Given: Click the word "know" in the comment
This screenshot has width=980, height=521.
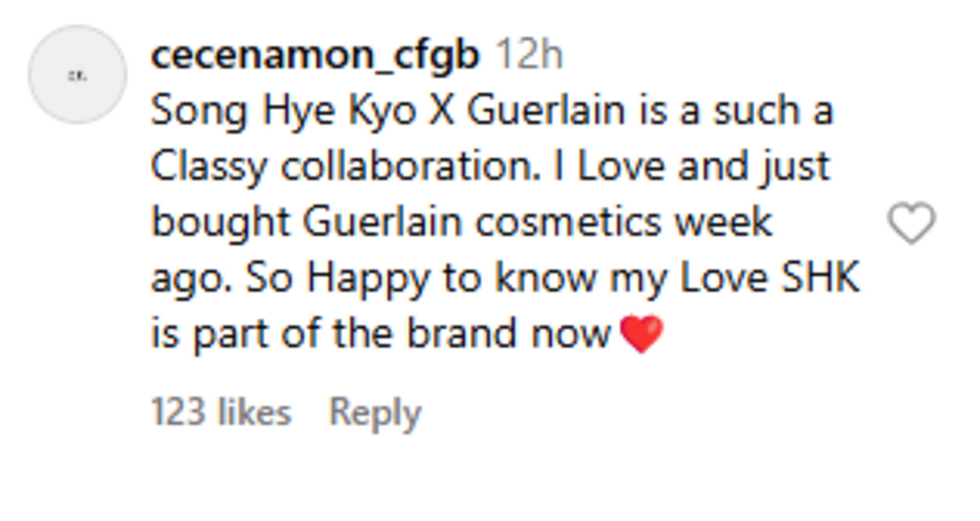Looking at the screenshot, I should pos(545,278).
